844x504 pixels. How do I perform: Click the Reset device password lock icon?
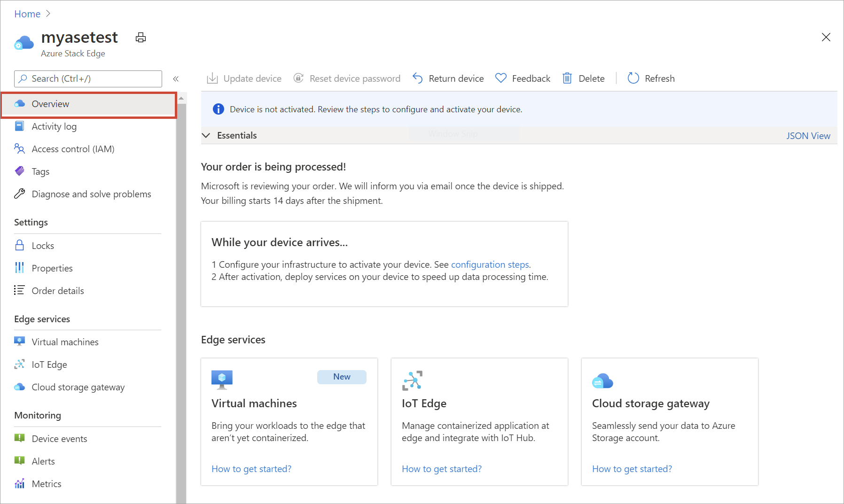(x=299, y=78)
